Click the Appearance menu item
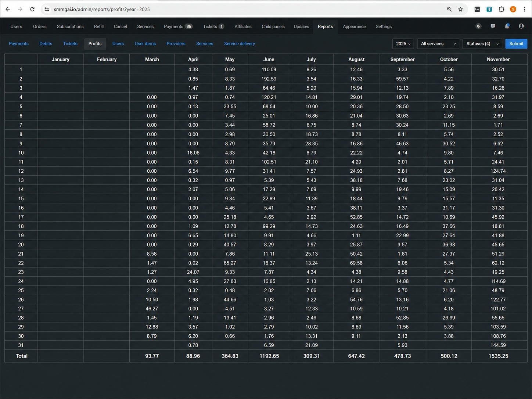The height and width of the screenshot is (399, 532). [354, 26]
